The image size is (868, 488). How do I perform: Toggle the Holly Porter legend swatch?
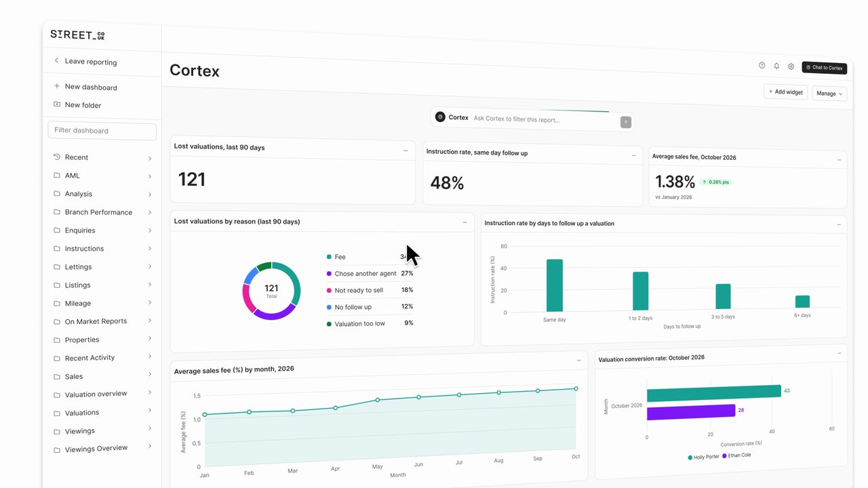click(x=690, y=457)
